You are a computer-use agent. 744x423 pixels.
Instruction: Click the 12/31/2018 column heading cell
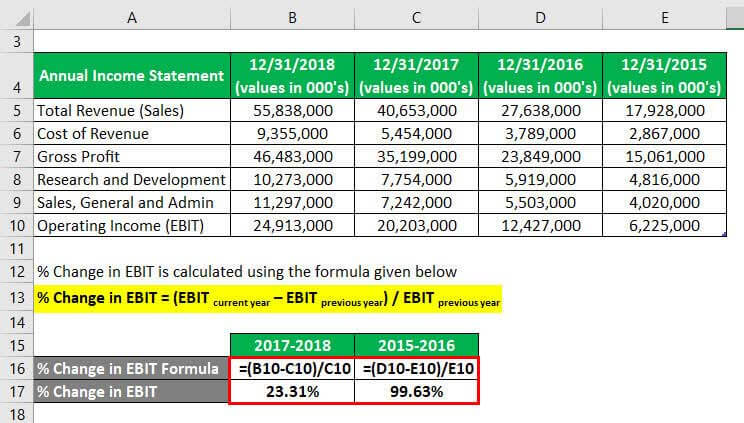(x=292, y=76)
